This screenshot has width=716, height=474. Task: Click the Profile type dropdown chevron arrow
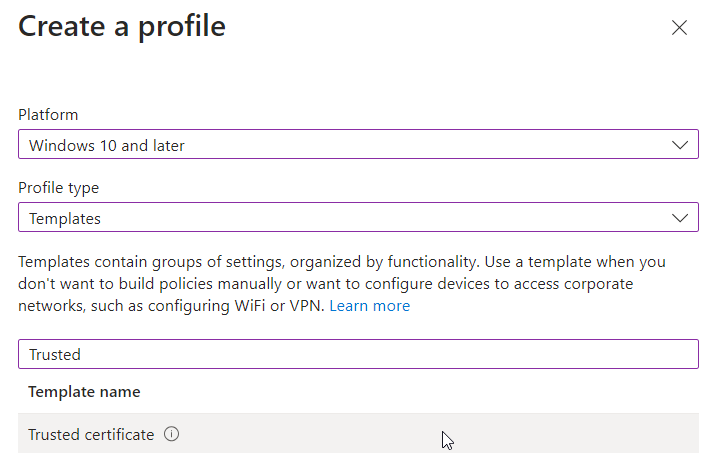pyautogui.click(x=679, y=218)
